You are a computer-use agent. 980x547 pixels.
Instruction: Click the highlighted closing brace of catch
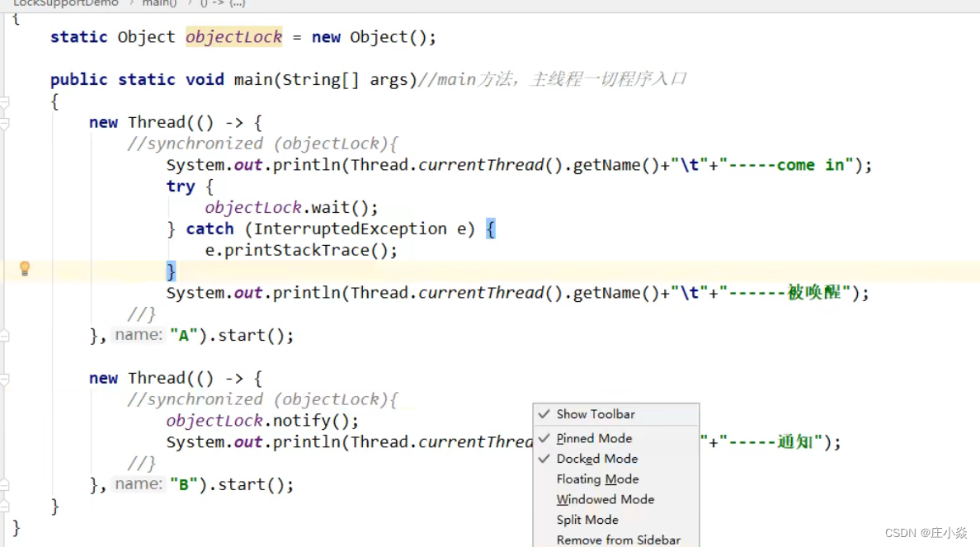171,271
